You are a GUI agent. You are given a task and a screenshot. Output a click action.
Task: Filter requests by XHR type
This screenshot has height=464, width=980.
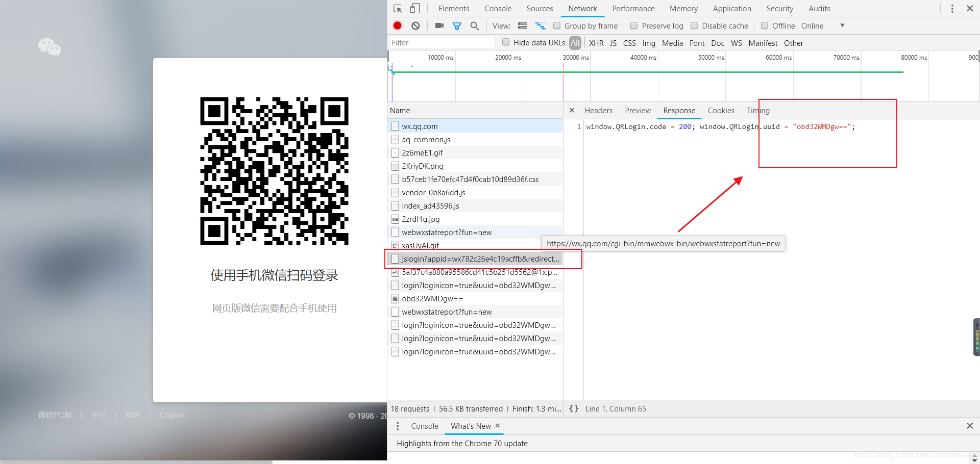[x=596, y=43]
